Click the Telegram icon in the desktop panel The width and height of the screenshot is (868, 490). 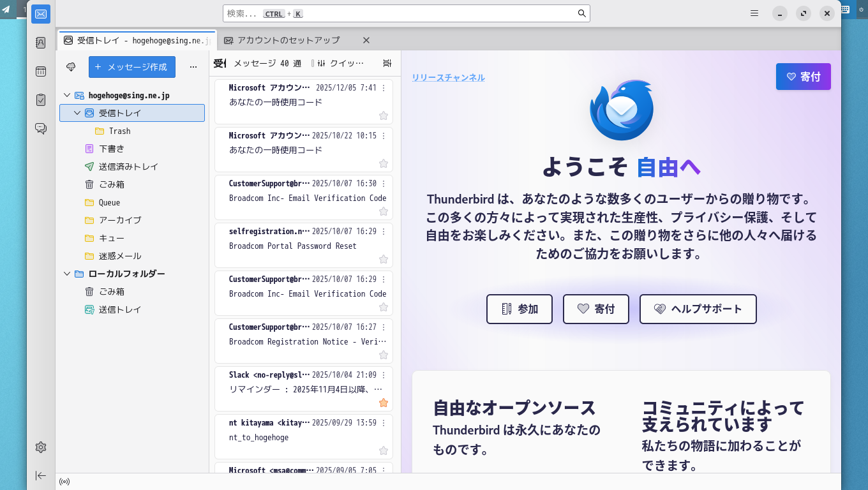6,9
